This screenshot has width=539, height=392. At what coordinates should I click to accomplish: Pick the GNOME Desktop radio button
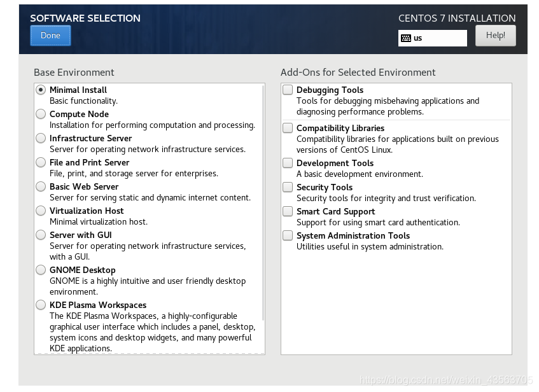click(x=41, y=270)
